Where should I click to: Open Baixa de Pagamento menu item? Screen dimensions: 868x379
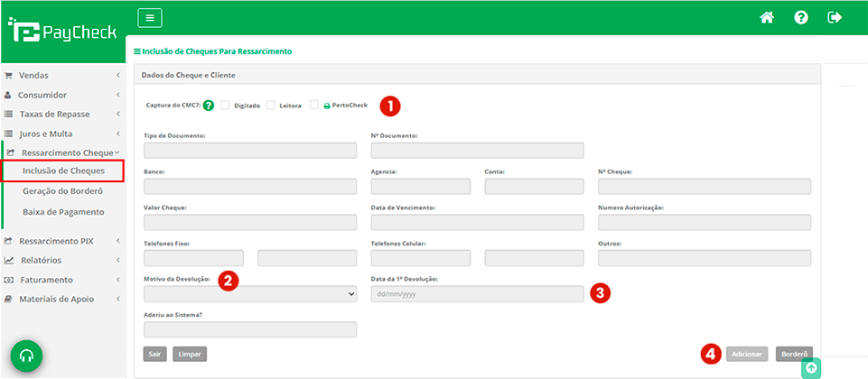(63, 212)
